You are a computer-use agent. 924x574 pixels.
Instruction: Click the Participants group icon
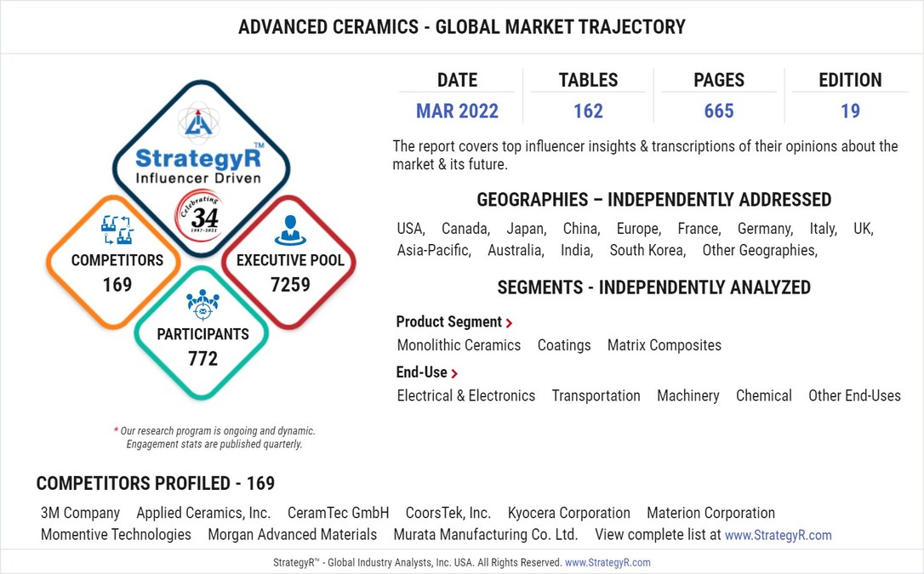tap(202, 304)
